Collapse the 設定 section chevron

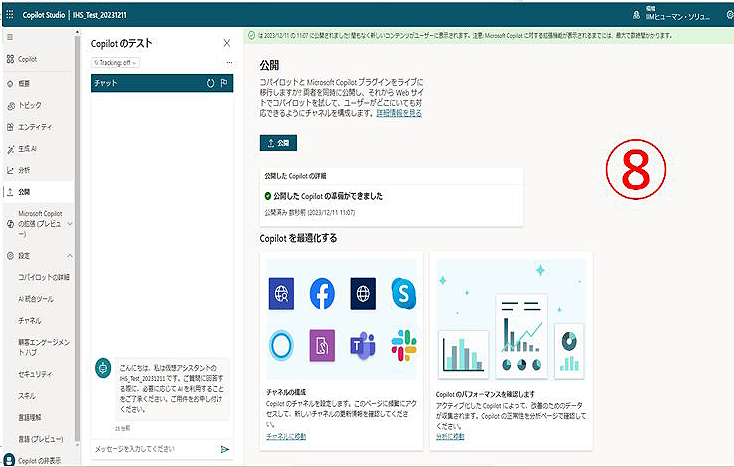coord(70,255)
